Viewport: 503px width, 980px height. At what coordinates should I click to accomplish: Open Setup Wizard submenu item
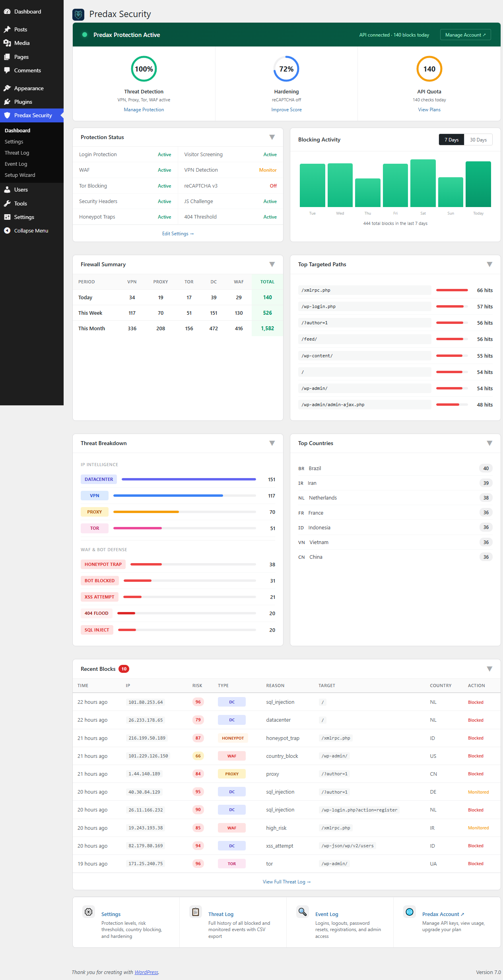tap(20, 175)
